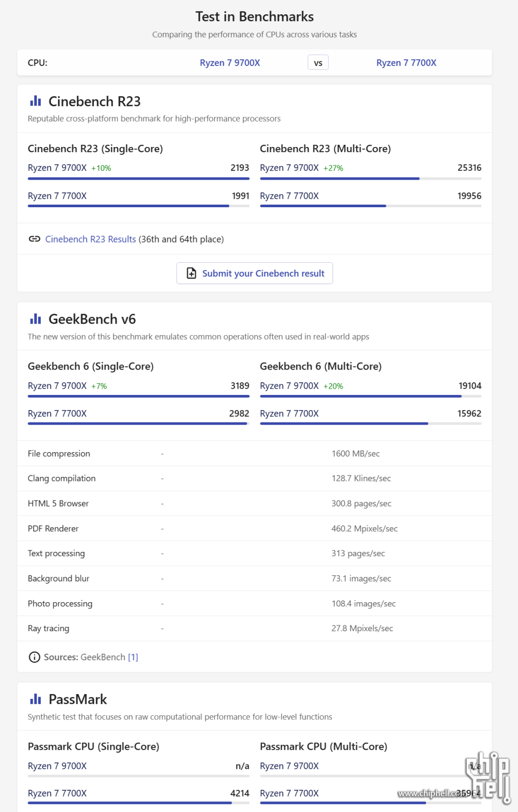Image resolution: width=518 pixels, height=812 pixels.
Task: Click Ryzen 7 9700X under Geekbench 6 (Multi-Core)
Action: point(289,386)
